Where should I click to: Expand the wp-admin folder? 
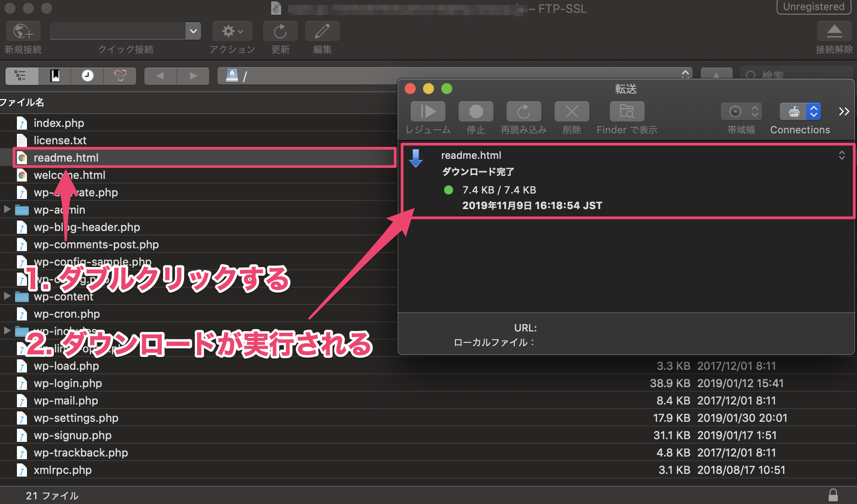point(7,210)
